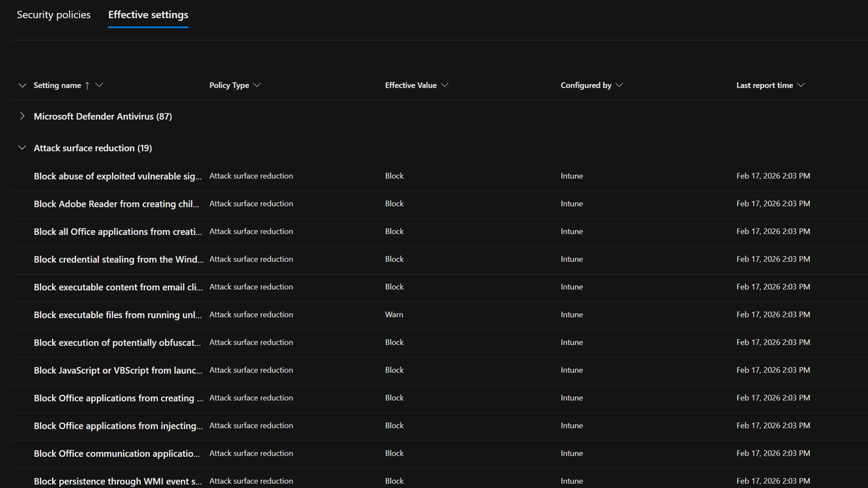
Task: Click setting 'Block executable files from running unl...'
Action: point(118,315)
